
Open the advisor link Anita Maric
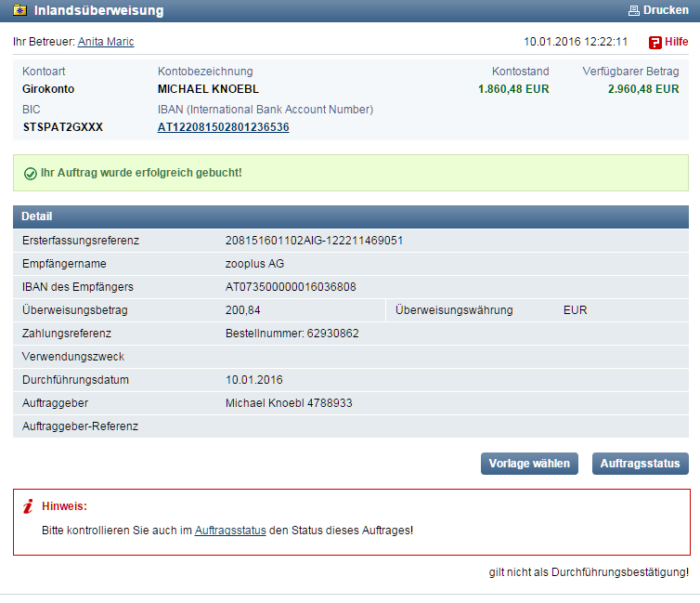click(106, 42)
